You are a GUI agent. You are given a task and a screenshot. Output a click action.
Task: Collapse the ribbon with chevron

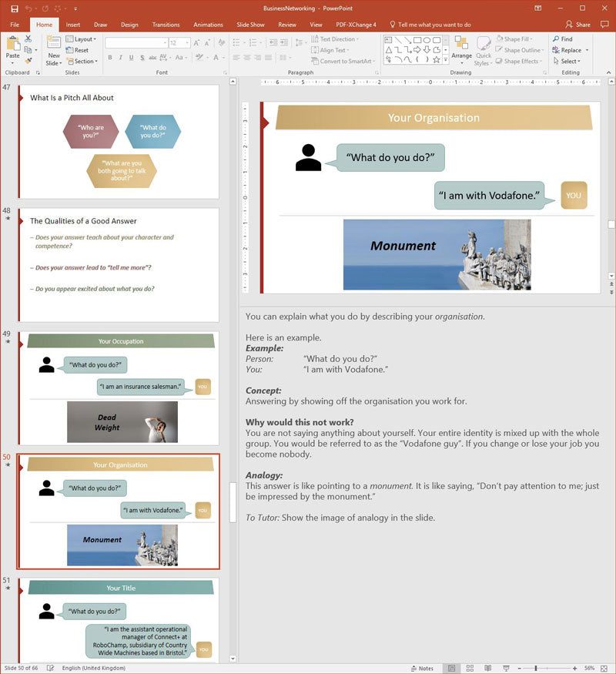coord(609,72)
